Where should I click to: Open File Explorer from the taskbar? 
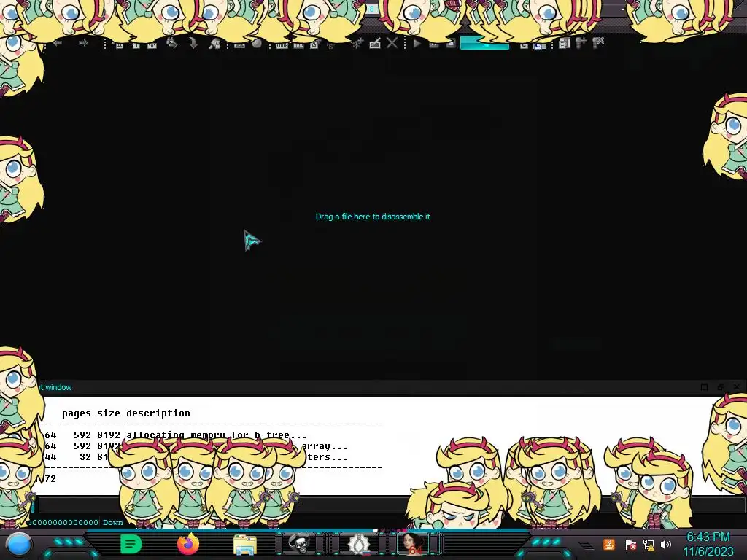pyautogui.click(x=245, y=545)
